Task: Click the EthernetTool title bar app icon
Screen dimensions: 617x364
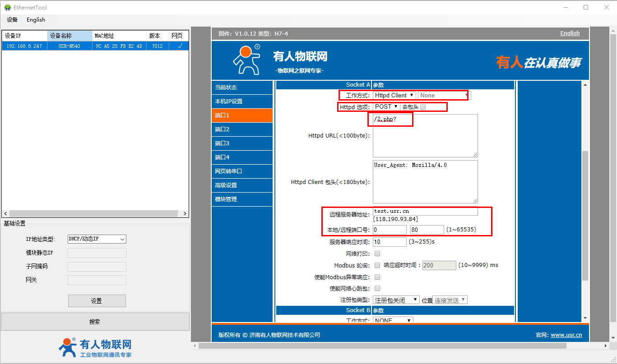Action: click(x=8, y=7)
